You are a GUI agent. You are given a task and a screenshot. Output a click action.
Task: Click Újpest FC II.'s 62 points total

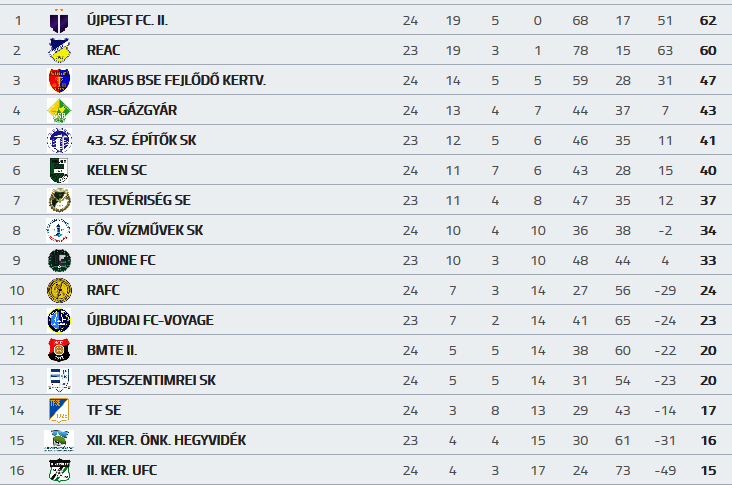pyautogui.click(x=709, y=20)
